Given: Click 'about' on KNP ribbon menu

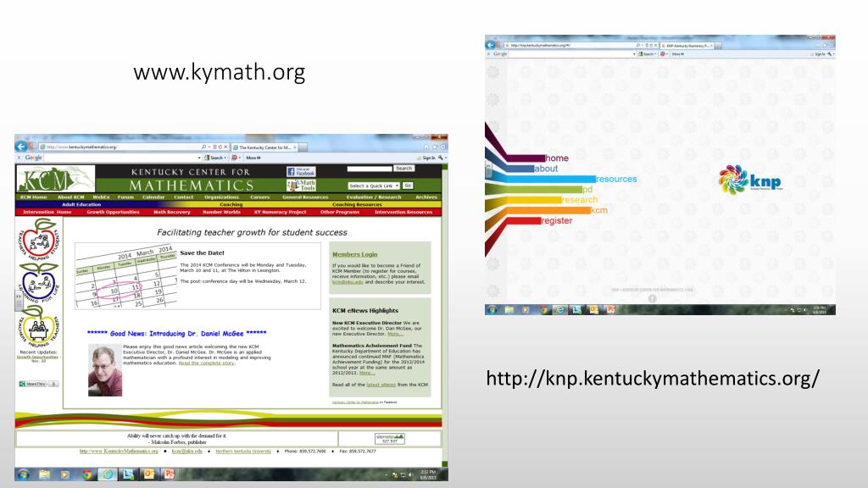Looking at the screenshot, I should pyautogui.click(x=547, y=169).
